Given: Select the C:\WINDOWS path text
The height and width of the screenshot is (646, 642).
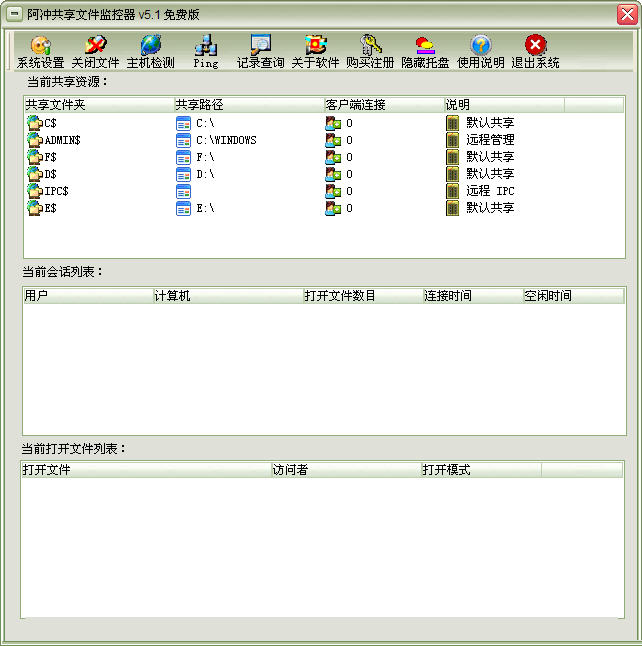Looking at the screenshot, I should [226, 140].
